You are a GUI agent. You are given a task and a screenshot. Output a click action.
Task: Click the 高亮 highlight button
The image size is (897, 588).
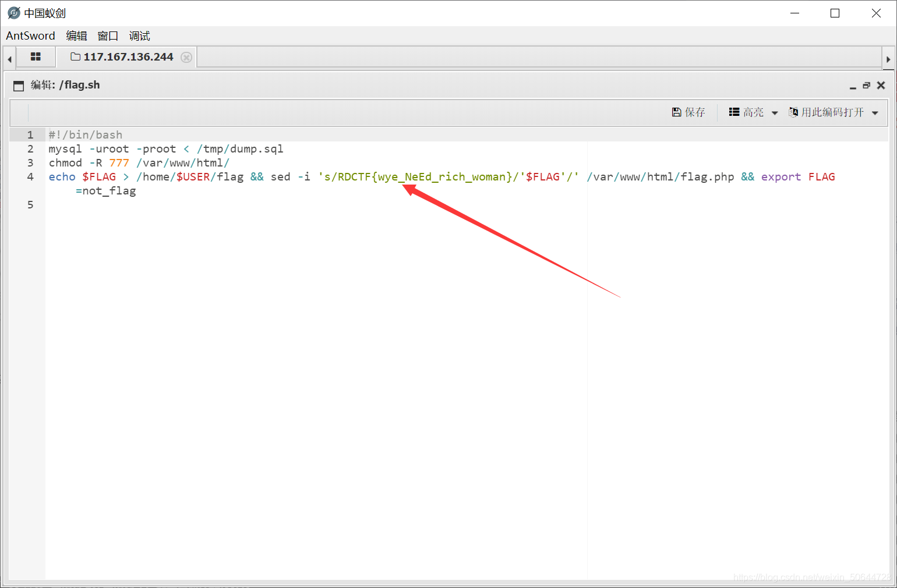click(746, 112)
